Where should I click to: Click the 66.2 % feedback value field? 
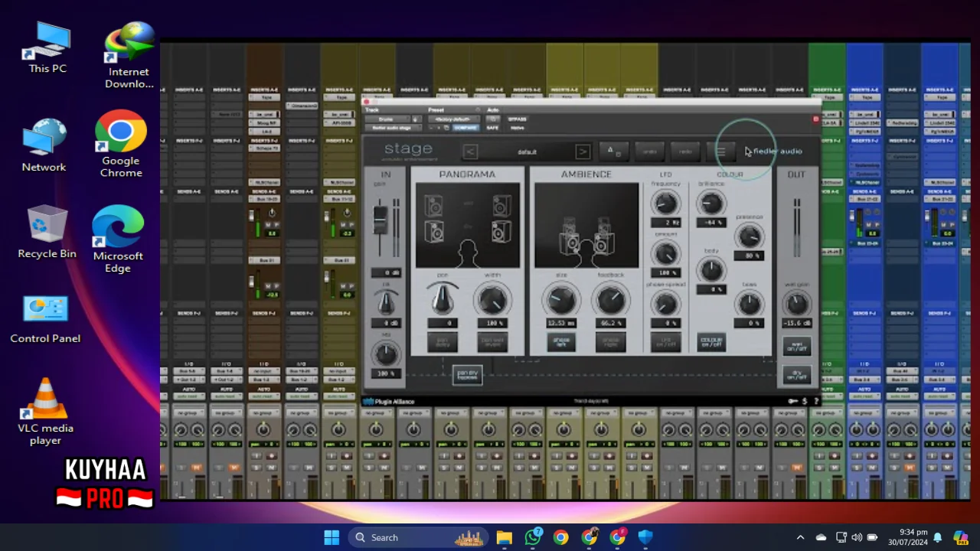coord(611,323)
